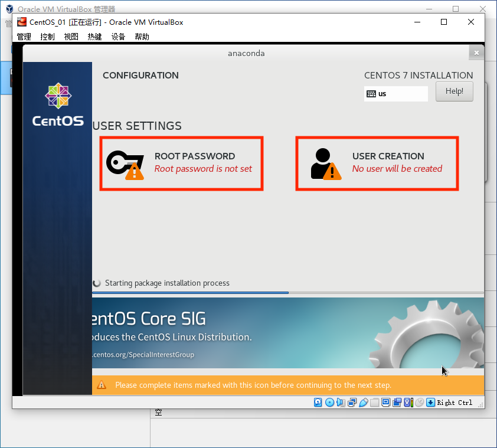Click the hard disk activity status icon
The image size is (497, 448).
[318, 403]
